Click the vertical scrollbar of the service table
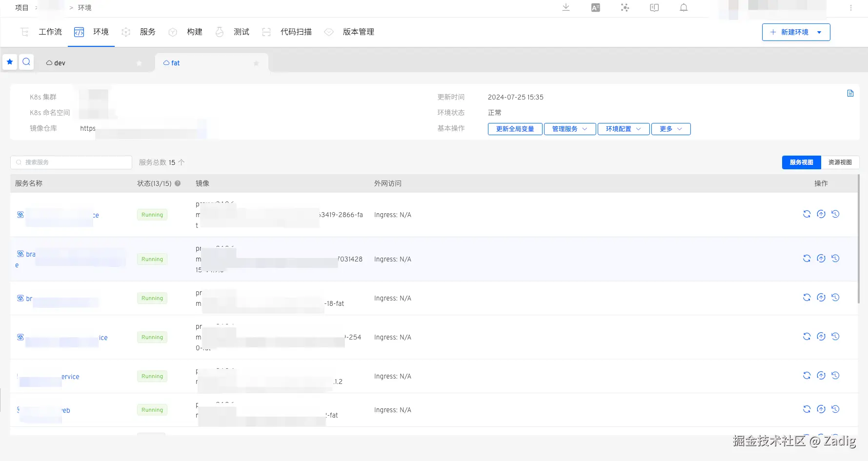 point(858,239)
